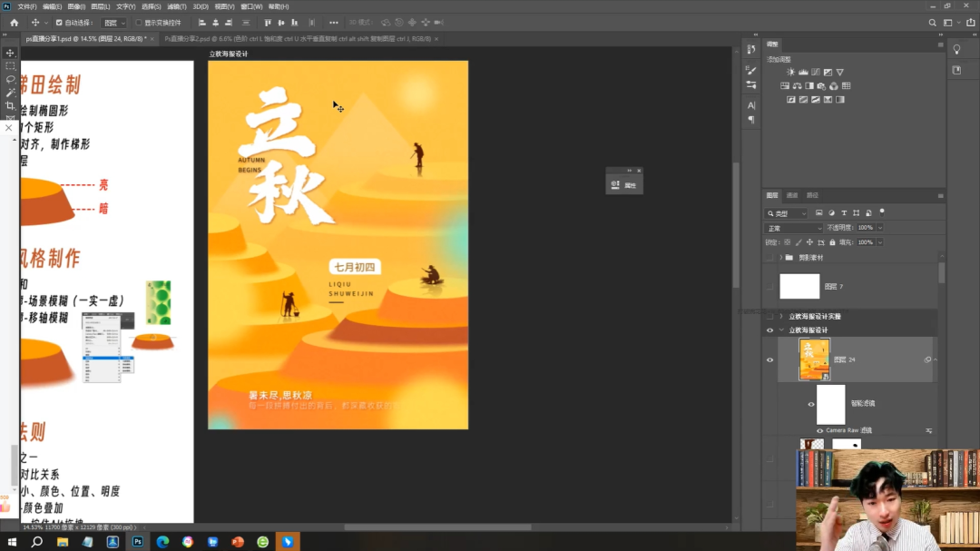
Task: Toggle the layer filter on/off switch
Action: [x=882, y=212]
